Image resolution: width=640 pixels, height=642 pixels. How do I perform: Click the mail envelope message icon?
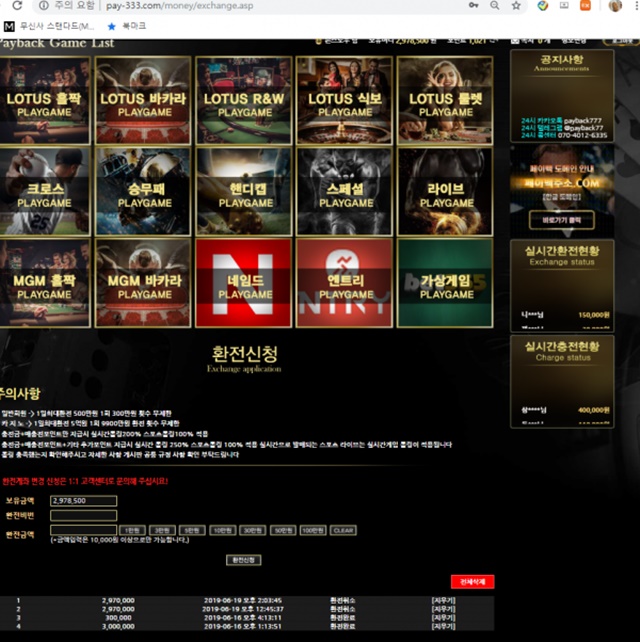515,41
